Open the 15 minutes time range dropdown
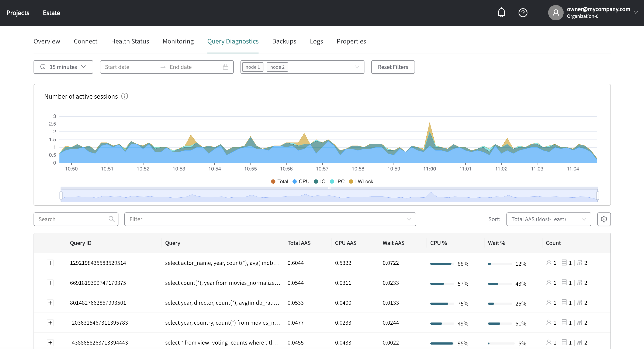644x349 pixels. pyautogui.click(x=63, y=67)
